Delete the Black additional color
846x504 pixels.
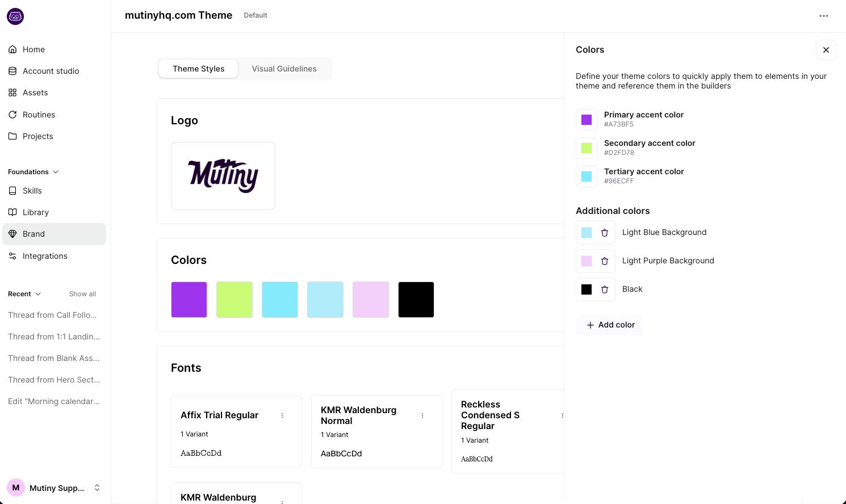[x=605, y=289]
